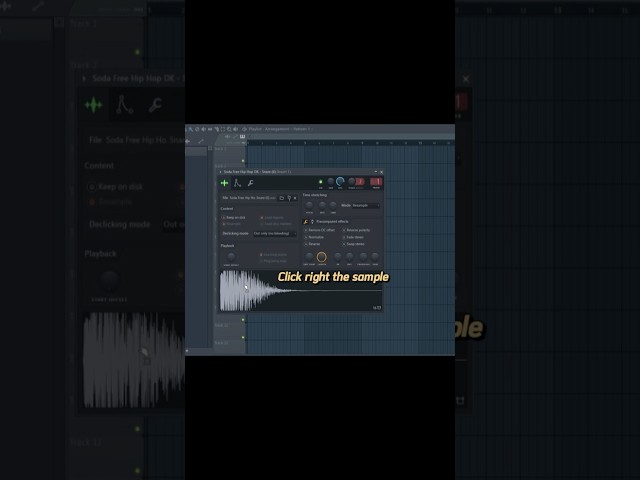The height and width of the screenshot is (480, 640).
Task: Click the X icon next to the sample file name
Action: click(295, 198)
